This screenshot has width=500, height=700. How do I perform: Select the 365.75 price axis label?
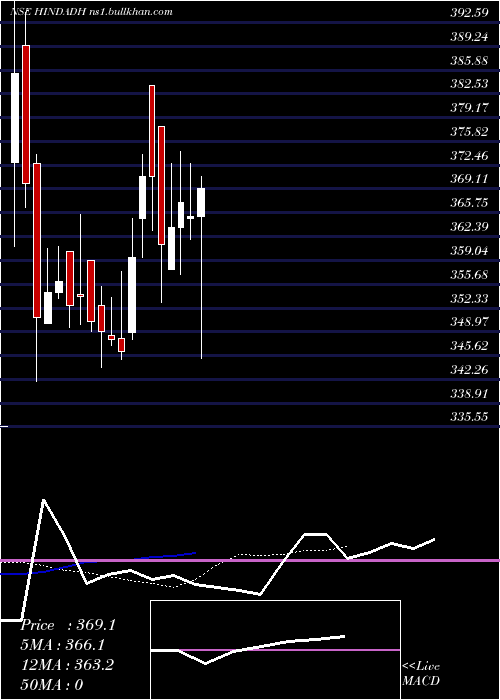[469, 203]
